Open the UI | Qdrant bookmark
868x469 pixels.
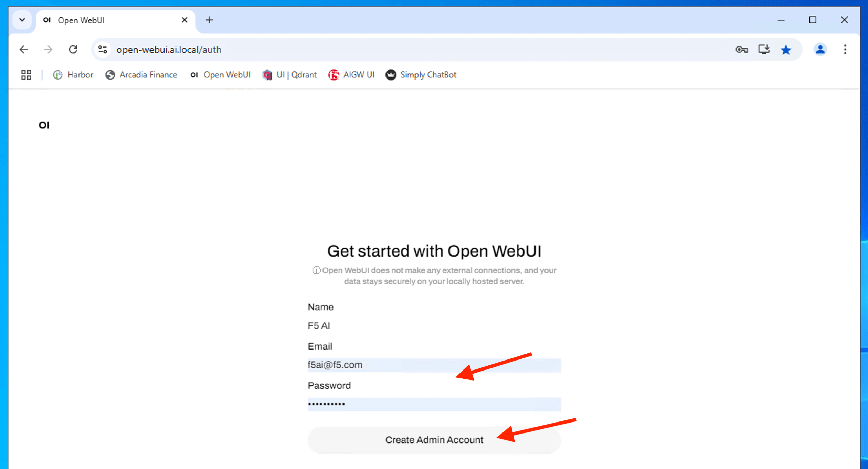[x=289, y=75]
